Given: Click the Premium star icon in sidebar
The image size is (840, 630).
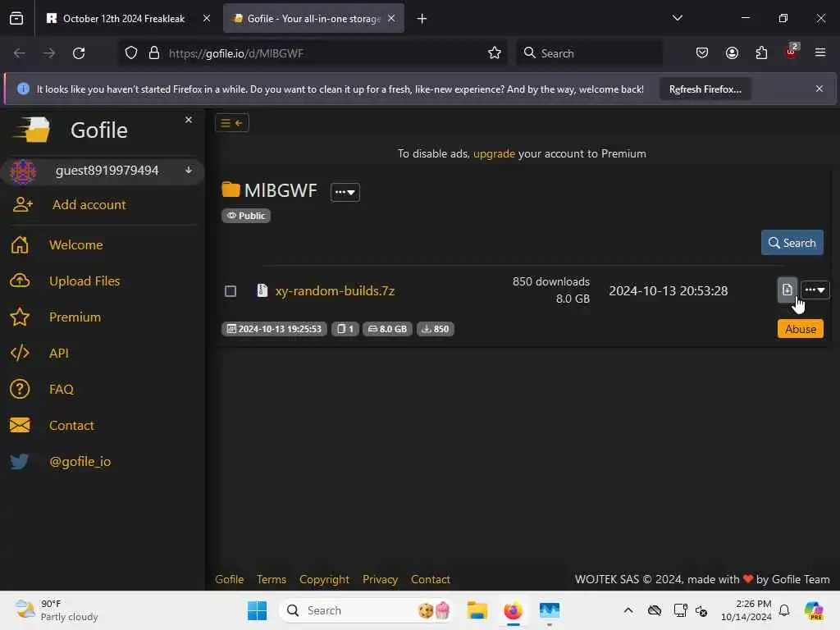Looking at the screenshot, I should tap(20, 317).
